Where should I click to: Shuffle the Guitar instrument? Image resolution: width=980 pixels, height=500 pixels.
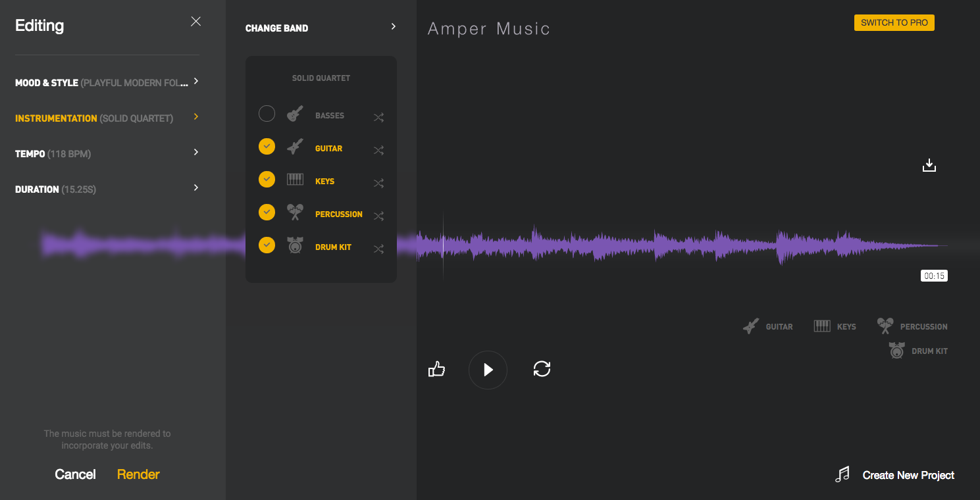click(x=378, y=150)
